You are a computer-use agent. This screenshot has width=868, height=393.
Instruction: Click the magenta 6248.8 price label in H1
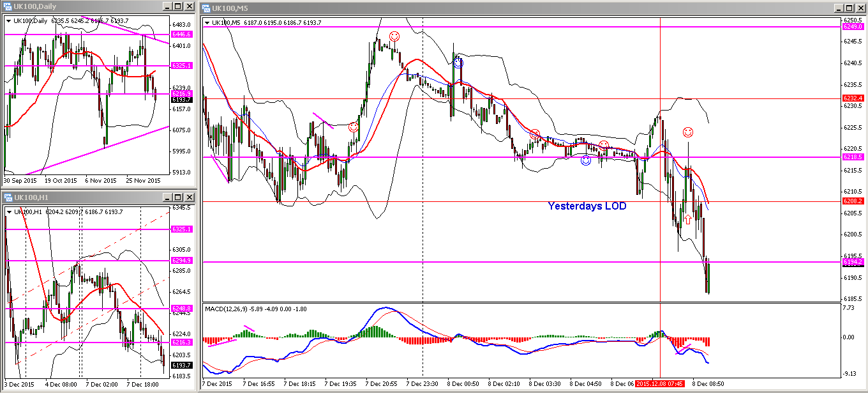point(181,309)
